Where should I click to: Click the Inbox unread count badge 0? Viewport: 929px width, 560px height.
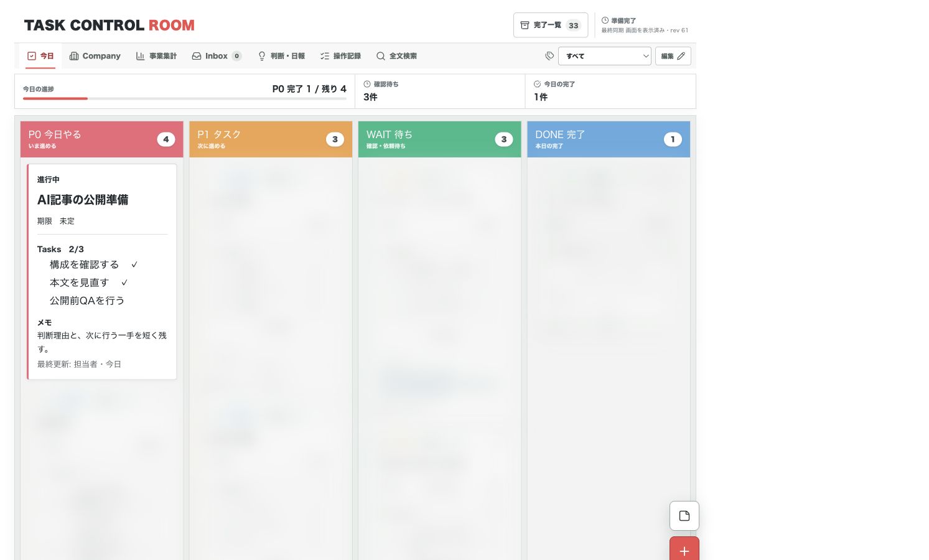click(x=236, y=56)
